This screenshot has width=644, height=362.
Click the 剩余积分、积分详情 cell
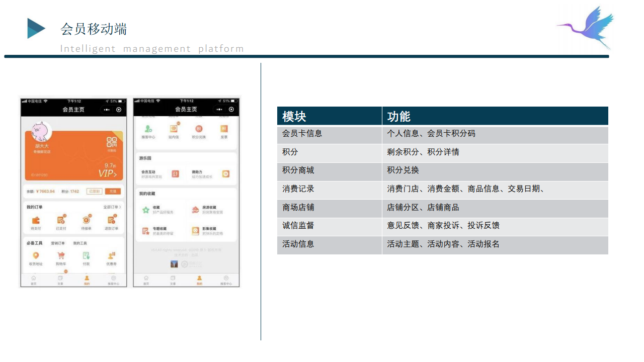pos(495,152)
